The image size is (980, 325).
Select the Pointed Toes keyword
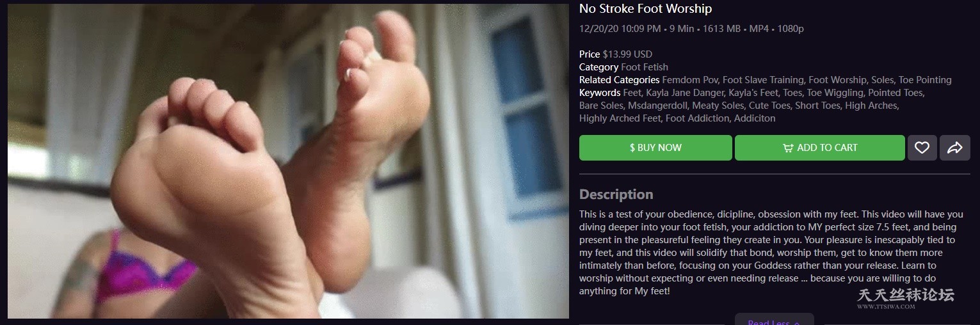[x=896, y=93]
